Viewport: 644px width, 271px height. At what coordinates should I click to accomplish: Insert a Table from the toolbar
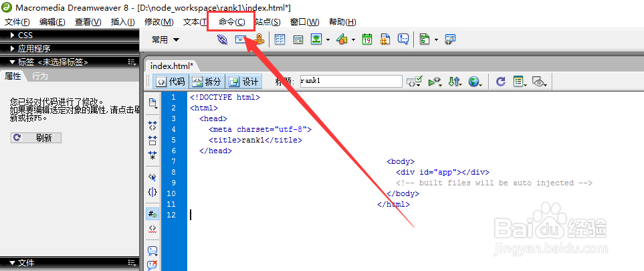(280, 39)
